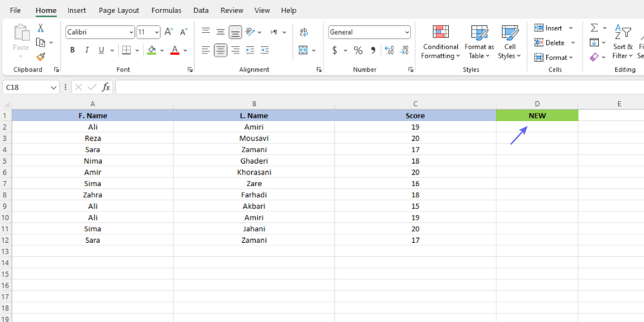Click the Fill Color yellow bucket swatch

tap(151, 50)
